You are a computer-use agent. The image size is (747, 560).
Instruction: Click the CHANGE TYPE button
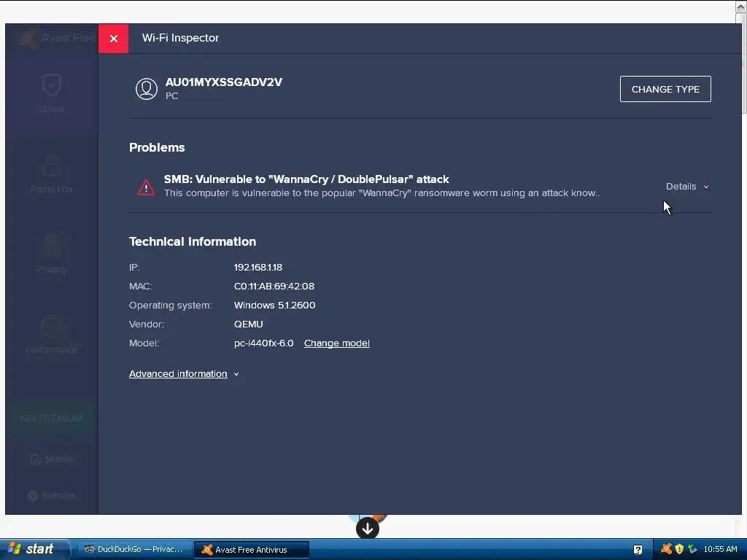(665, 89)
